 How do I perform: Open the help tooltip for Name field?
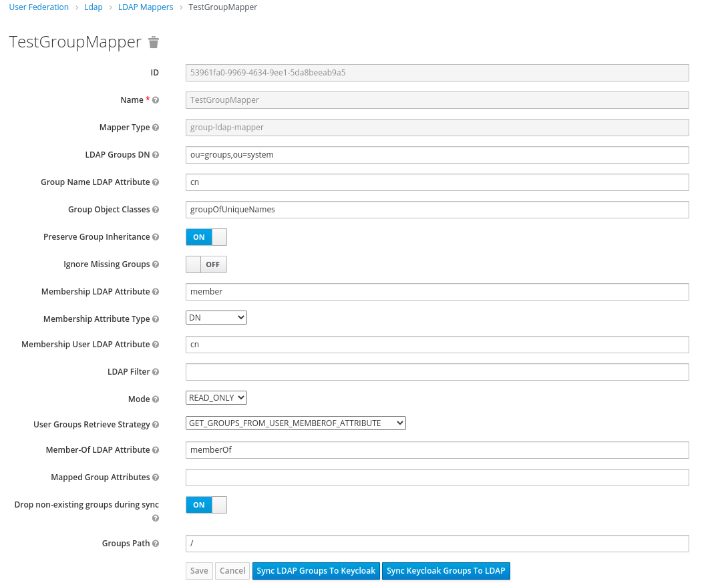(155, 100)
